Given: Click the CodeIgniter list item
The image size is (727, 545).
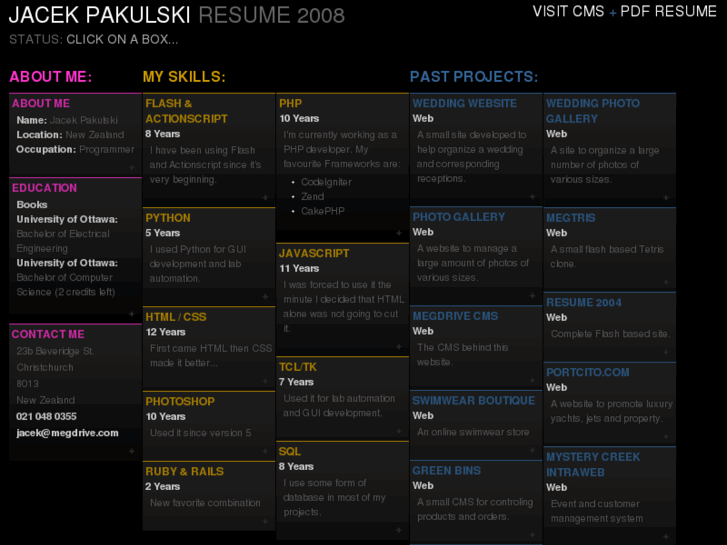Looking at the screenshot, I should tap(326, 182).
